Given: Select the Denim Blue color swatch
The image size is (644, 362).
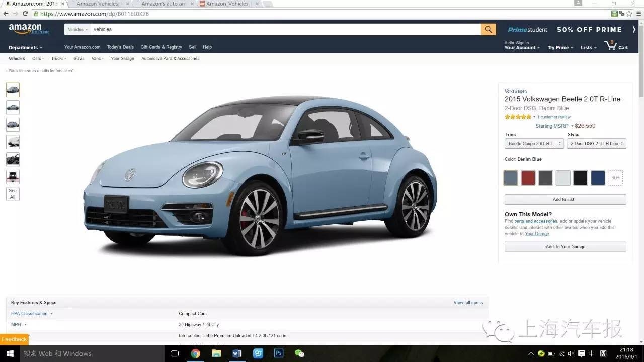Looking at the screenshot, I should tap(511, 178).
